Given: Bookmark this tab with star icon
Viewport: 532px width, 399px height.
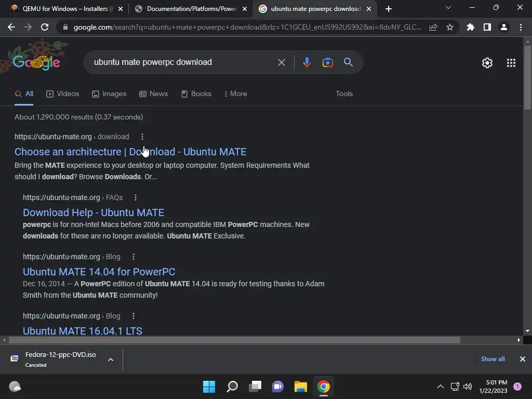Looking at the screenshot, I should [450, 27].
